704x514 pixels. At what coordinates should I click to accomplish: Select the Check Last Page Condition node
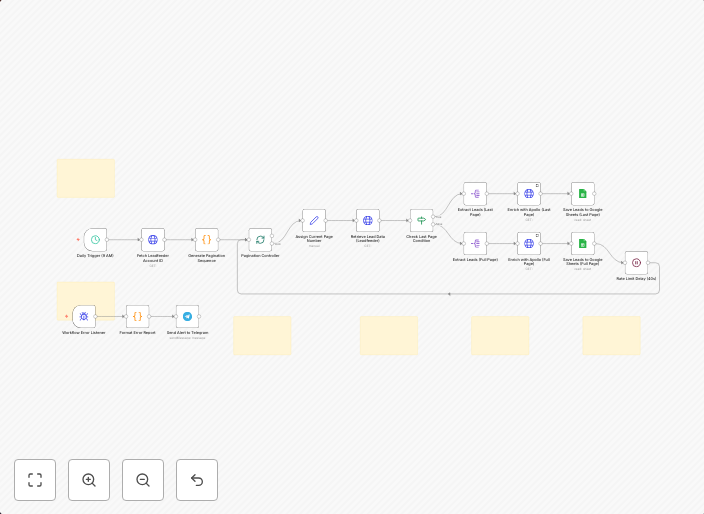(x=422, y=220)
